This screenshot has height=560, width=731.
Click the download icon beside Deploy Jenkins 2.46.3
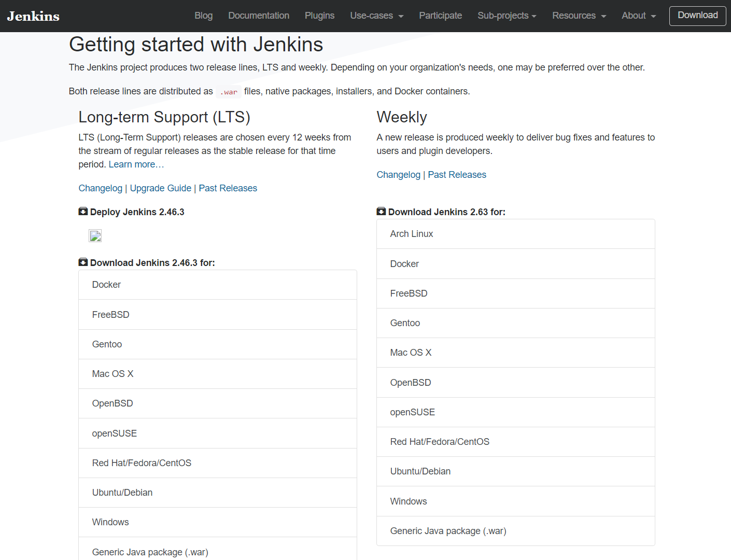83,212
